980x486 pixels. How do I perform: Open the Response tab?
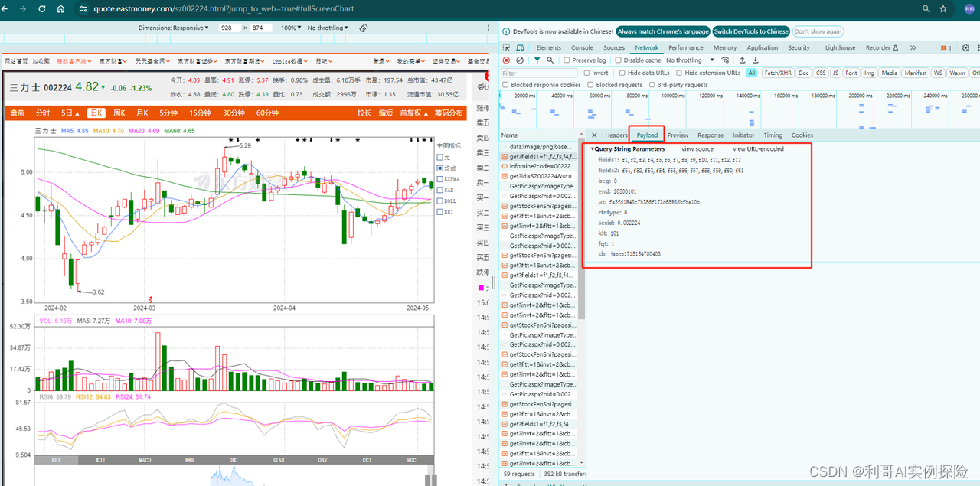[x=710, y=135]
